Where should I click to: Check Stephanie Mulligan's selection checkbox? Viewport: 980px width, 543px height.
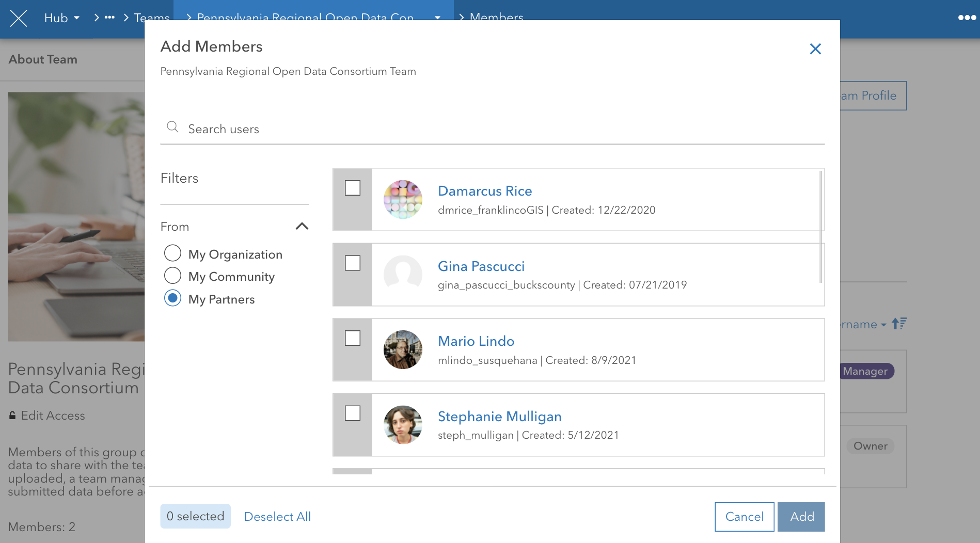(352, 413)
